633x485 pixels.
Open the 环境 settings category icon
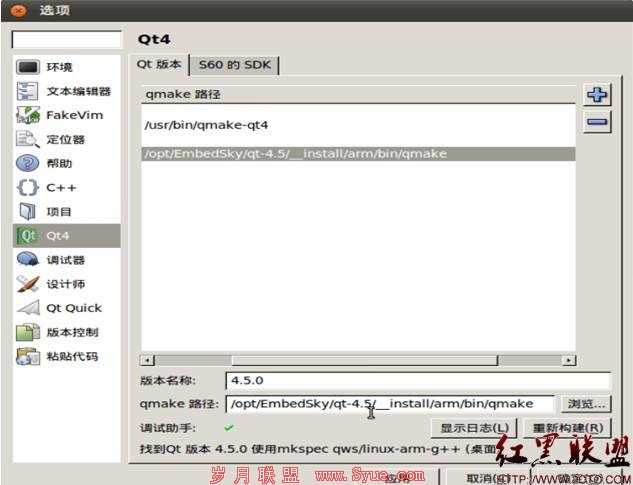[27, 67]
